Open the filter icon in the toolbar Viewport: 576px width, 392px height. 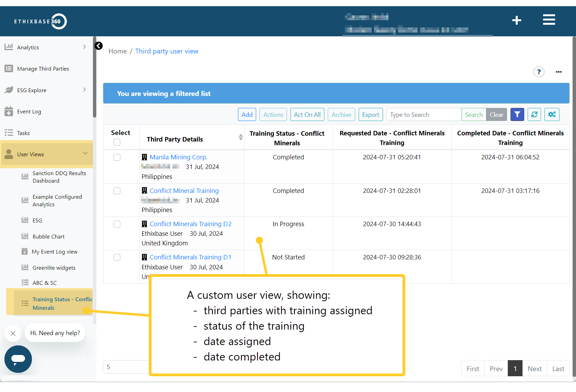click(x=517, y=114)
